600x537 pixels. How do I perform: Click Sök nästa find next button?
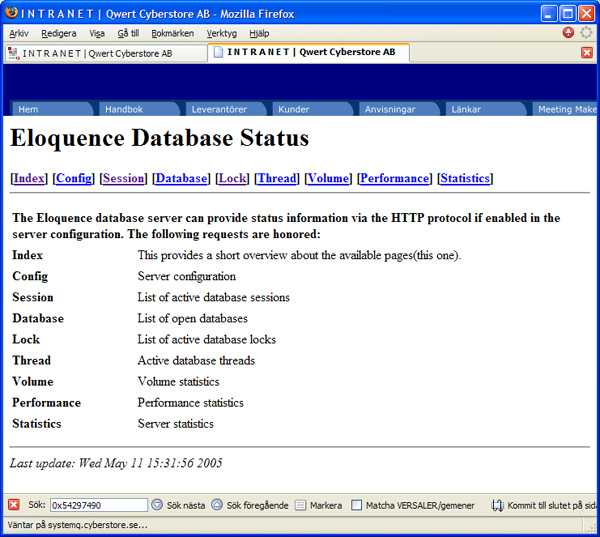coord(178,505)
